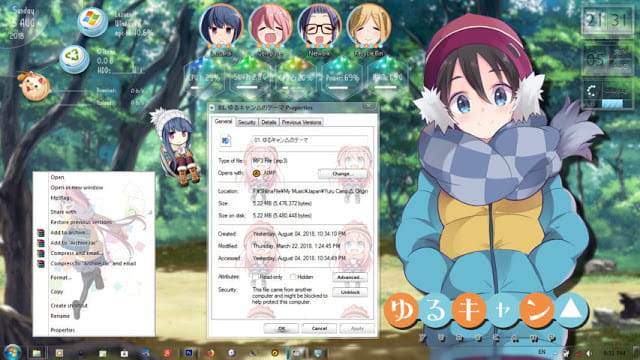This screenshot has height=360, width=640.
Task: Click the Unblock button
Action: tap(350, 292)
